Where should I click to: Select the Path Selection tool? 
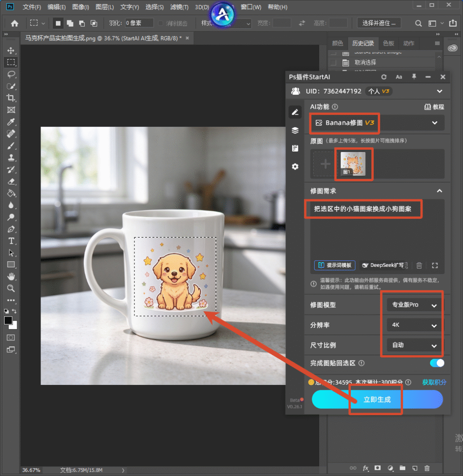pos(11,253)
